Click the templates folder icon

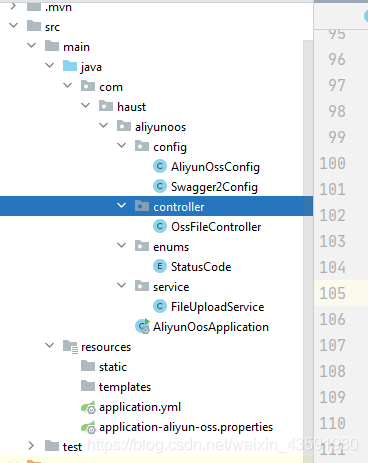[x=88, y=386]
